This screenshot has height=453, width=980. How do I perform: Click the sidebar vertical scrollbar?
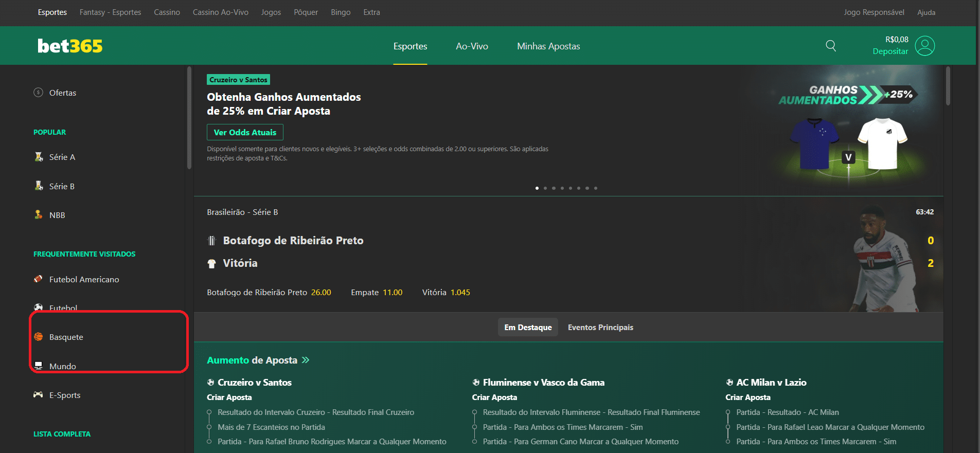189,118
